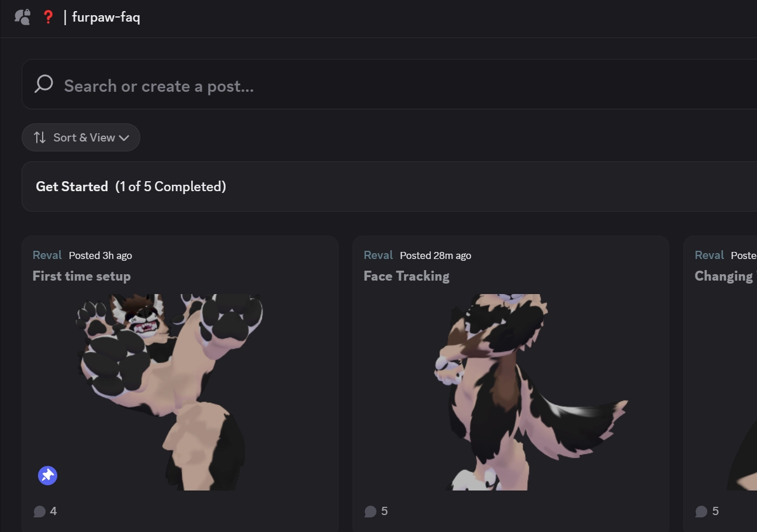Screen dimensions: 757x532
Task: Click the comment bubble on third post
Action: pos(701,512)
